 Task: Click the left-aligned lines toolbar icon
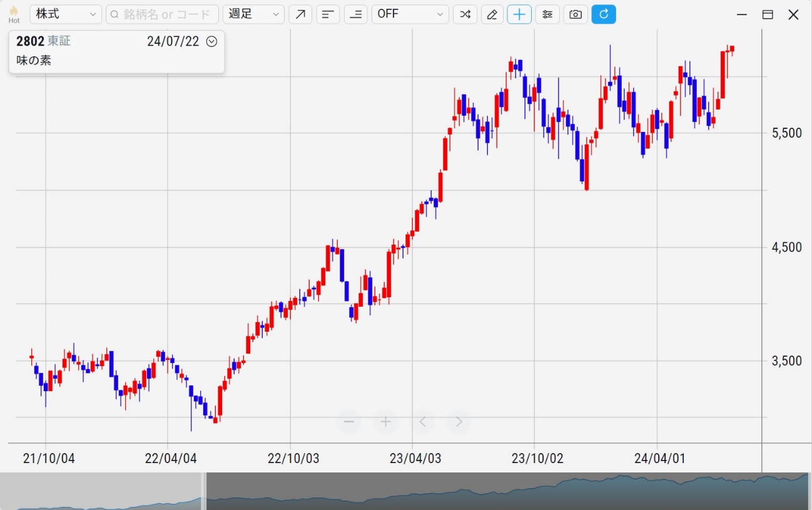(328, 14)
